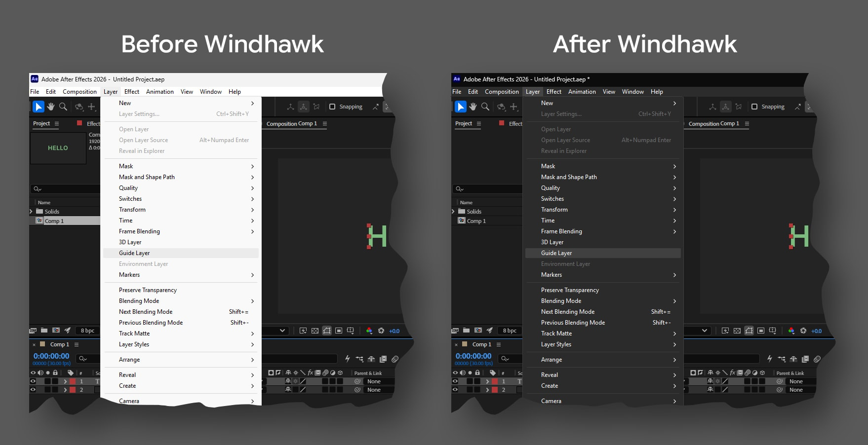868x445 pixels.
Task: Open Project panel menu icon in After Windhawk window
Action: point(479,124)
